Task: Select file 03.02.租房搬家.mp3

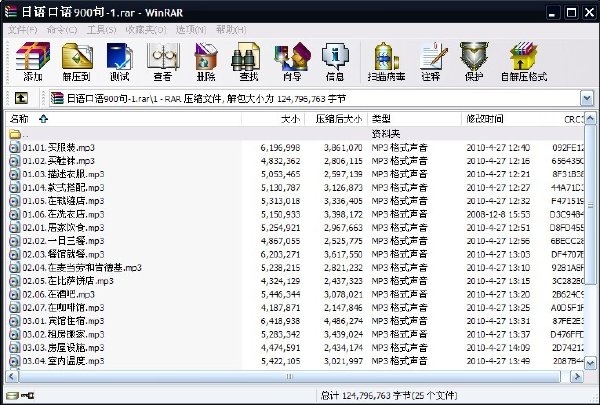Action: click(x=63, y=334)
